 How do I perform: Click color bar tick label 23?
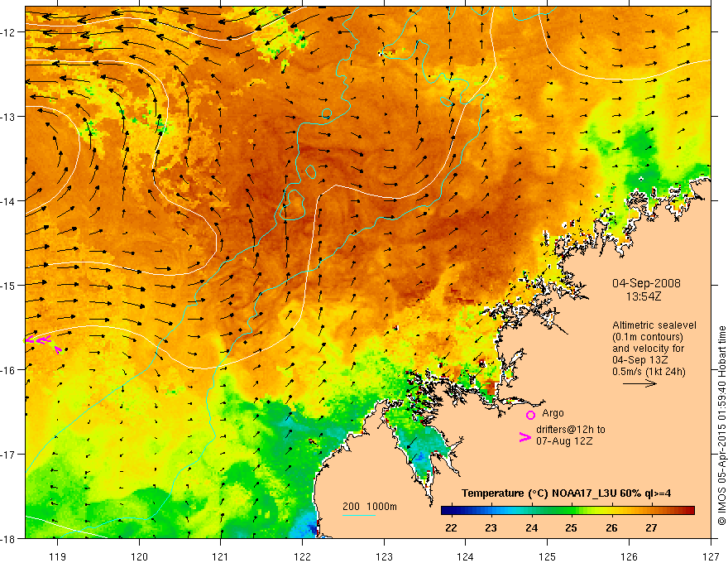click(491, 528)
